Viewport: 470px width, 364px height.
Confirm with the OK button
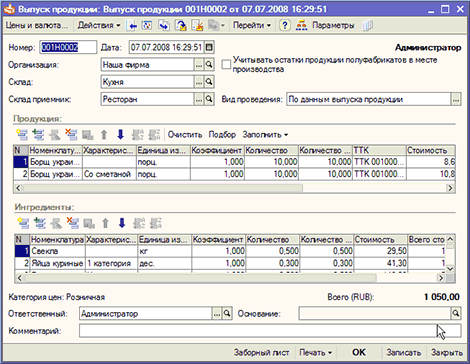click(x=359, y=352)
